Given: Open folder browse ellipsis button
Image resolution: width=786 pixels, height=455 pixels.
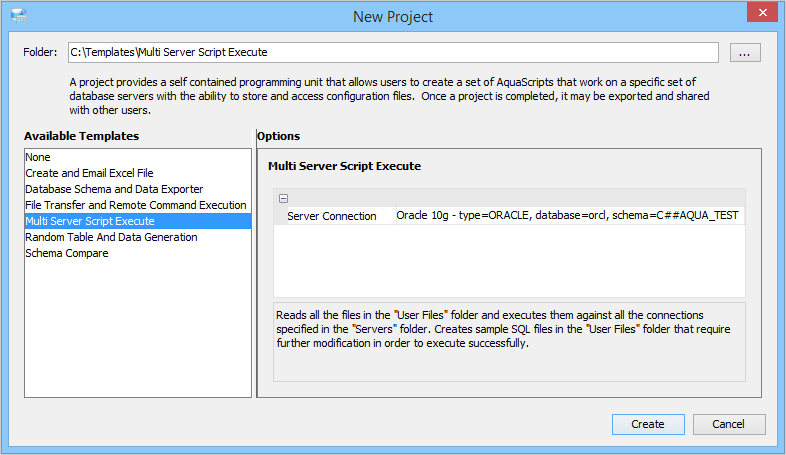Looking at the screenshot, I should click(x=744, y=53).
